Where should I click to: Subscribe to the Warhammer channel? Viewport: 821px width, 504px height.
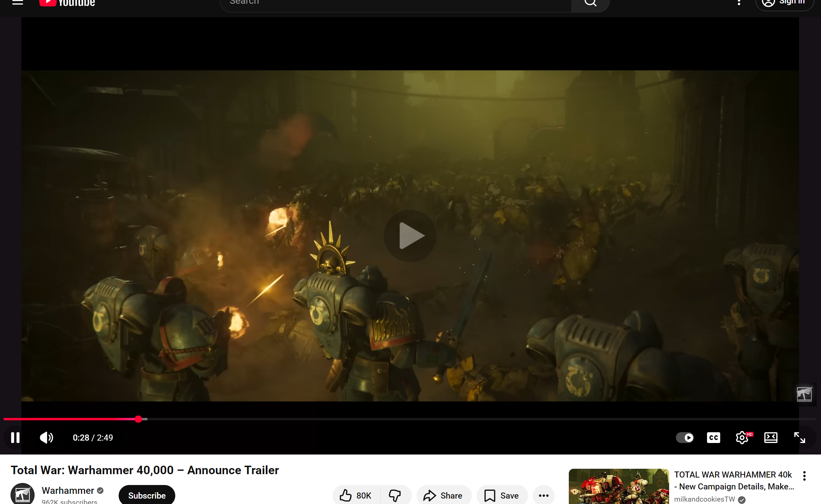click(x=147, y=496)
